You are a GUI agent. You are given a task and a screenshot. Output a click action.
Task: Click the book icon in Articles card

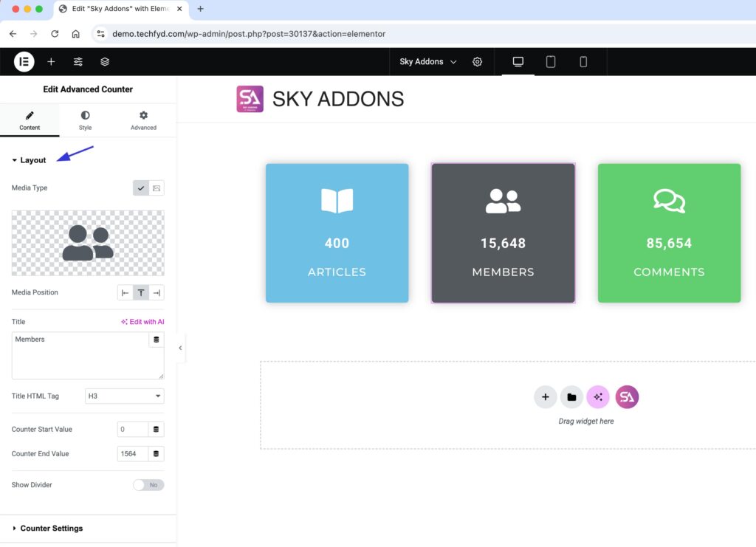coord(337,201)
